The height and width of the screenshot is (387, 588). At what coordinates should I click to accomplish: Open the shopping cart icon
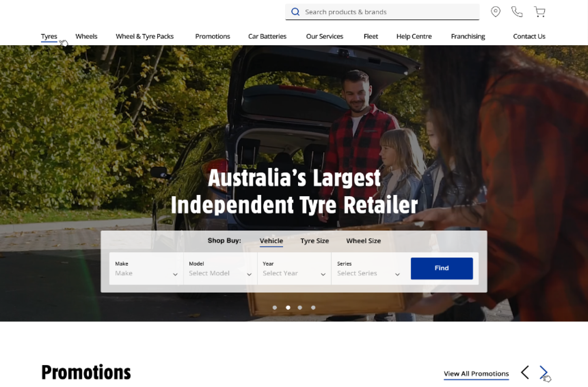539,12
